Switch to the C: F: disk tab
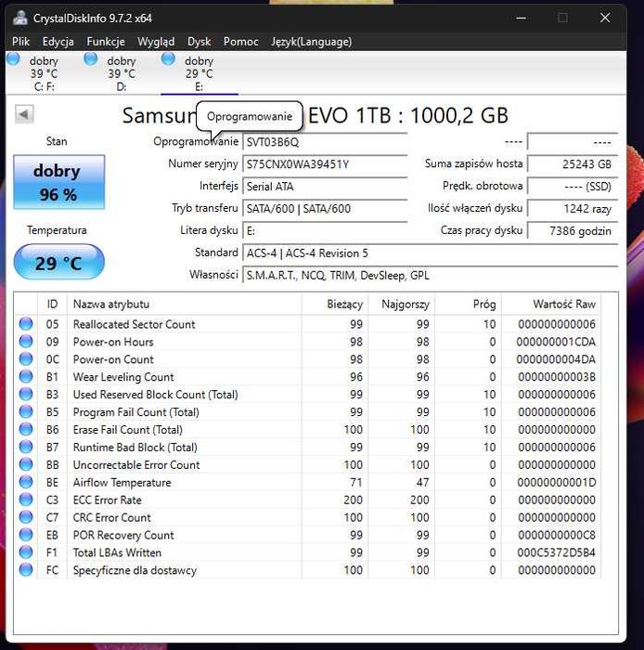 click(44, 73)
